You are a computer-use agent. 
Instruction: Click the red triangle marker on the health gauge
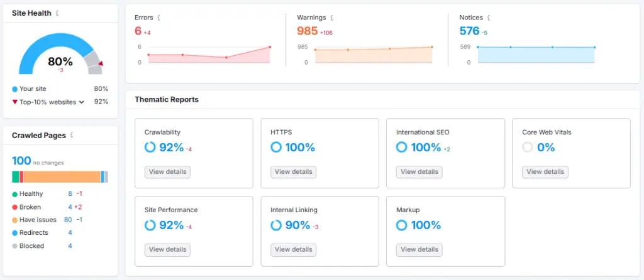[x=101, y=63]
